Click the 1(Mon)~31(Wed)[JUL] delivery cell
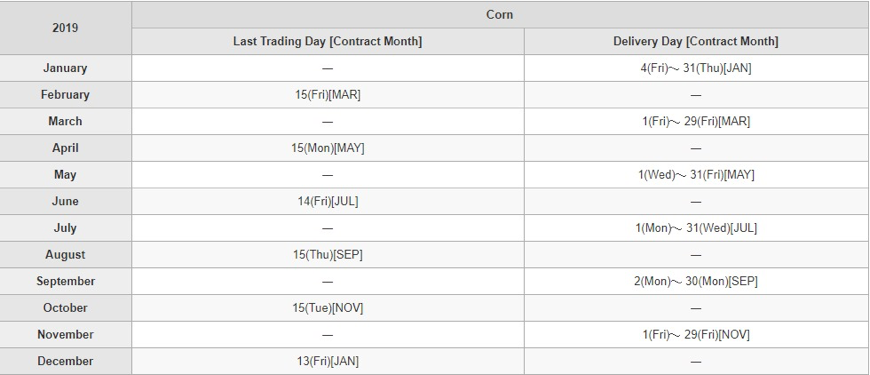The image size is (870, 375). [x=696, y=228]
